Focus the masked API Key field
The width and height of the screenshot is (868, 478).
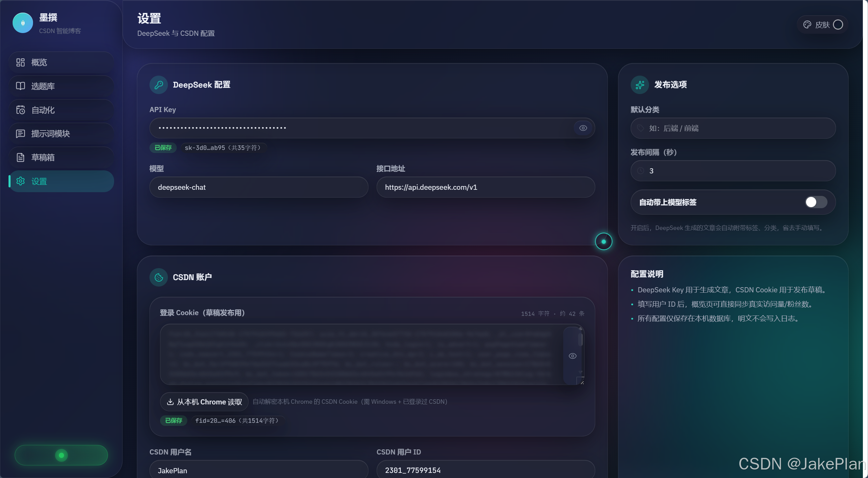pyautogui.click(x=372, y=128)
